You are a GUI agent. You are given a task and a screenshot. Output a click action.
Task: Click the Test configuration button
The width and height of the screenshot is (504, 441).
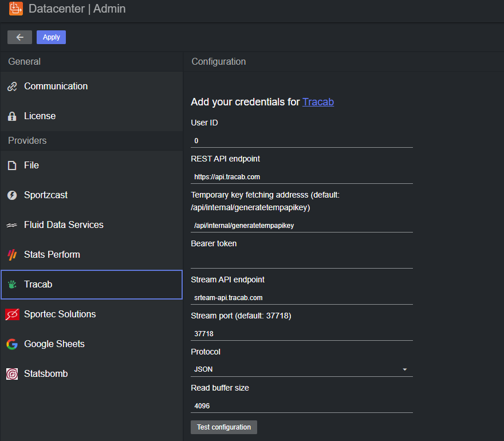pos(223,427)
